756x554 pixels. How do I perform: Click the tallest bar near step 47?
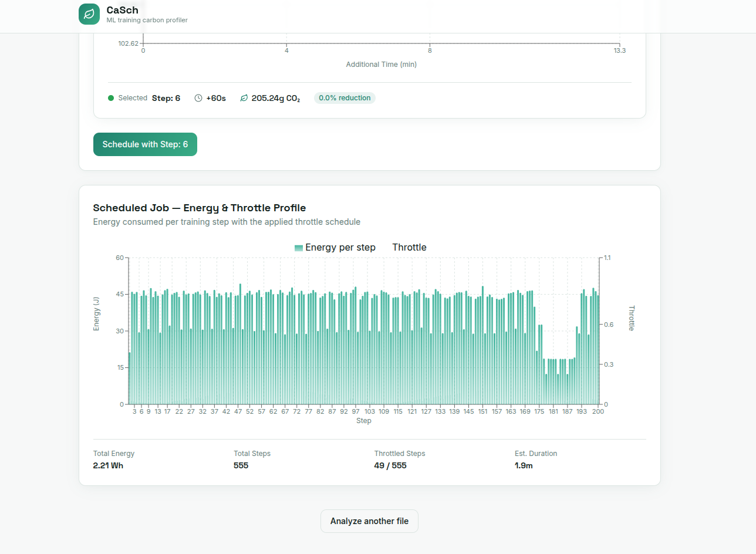point(240,346)
